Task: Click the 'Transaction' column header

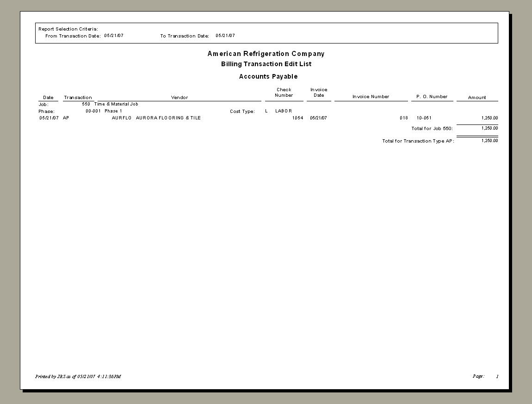Action: tap(78, 98)
